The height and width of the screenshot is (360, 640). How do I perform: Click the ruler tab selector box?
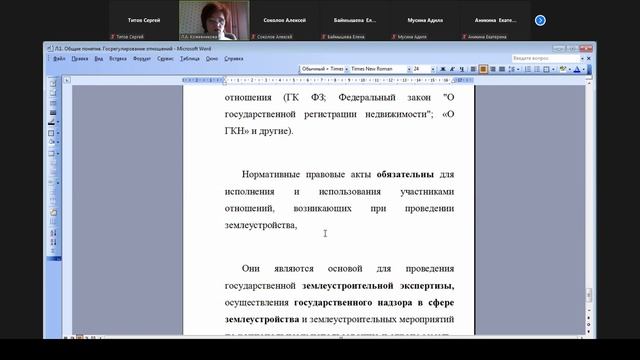(67, 80)
